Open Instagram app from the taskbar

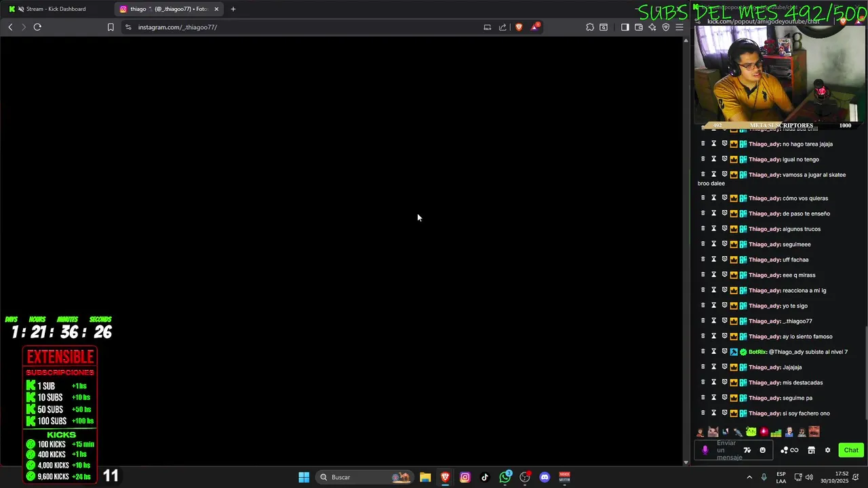coord(465,477)
